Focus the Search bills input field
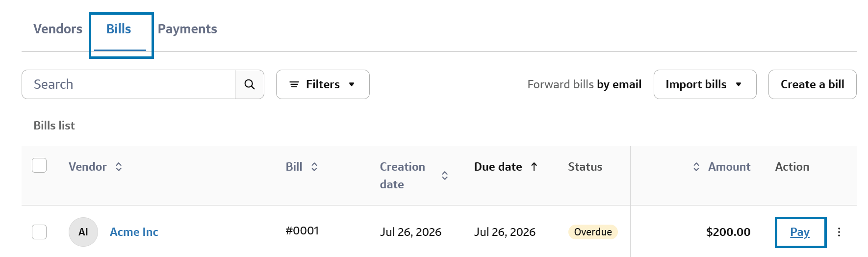The height and width of the screenshot is (257, 868). [128, 84]
